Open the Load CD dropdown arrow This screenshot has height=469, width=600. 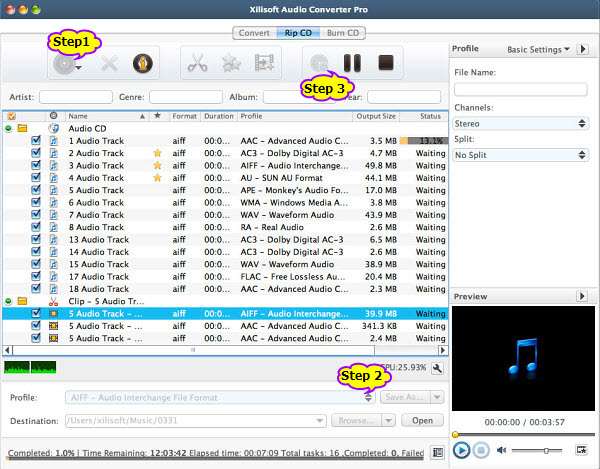click(78, 68)
